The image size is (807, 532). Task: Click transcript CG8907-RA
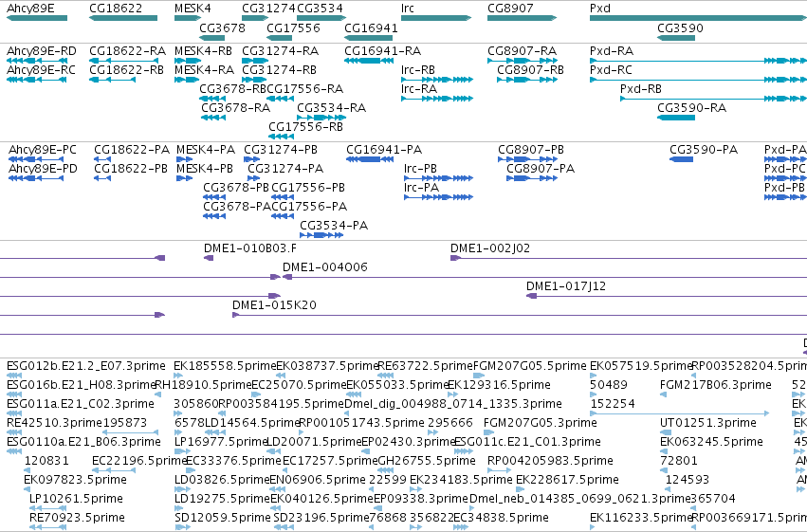[522, 51]
